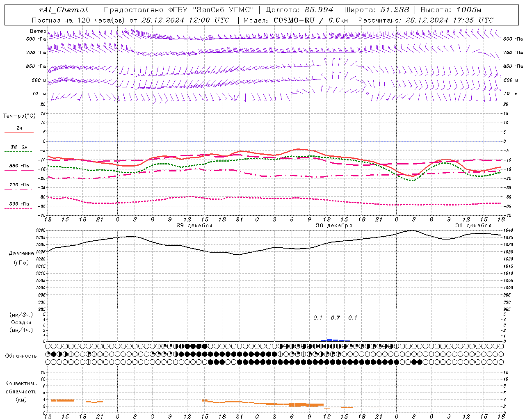Click the Модель COSMO-RU / 6.6км text

[296, 20]
